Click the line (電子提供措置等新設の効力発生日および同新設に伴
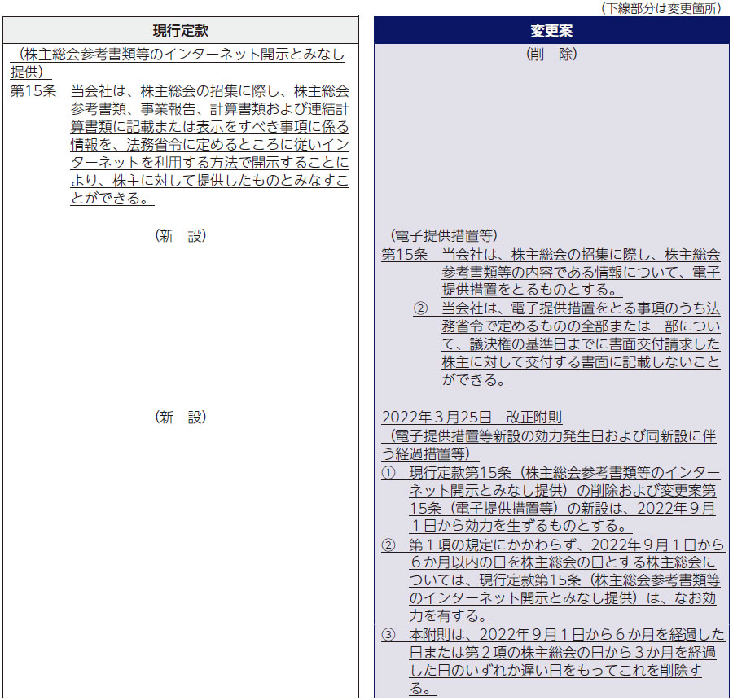Image resolution: width=733 pixels, height=700 pixels. point(549,436)
